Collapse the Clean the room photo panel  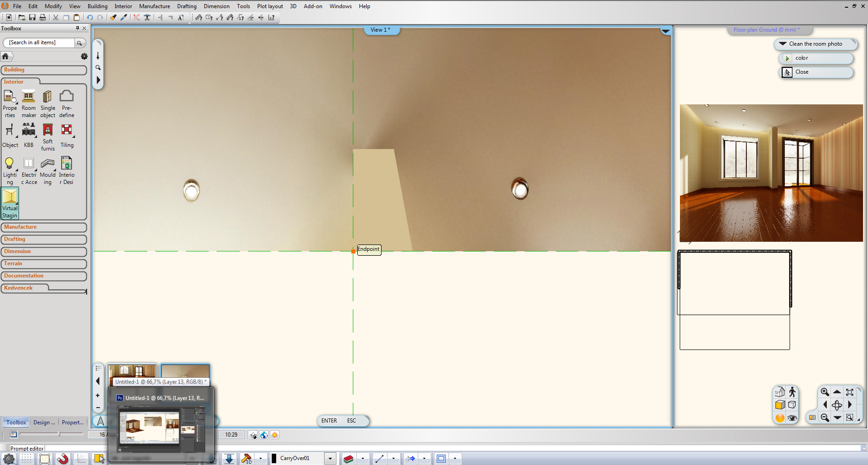click(783, 44)
